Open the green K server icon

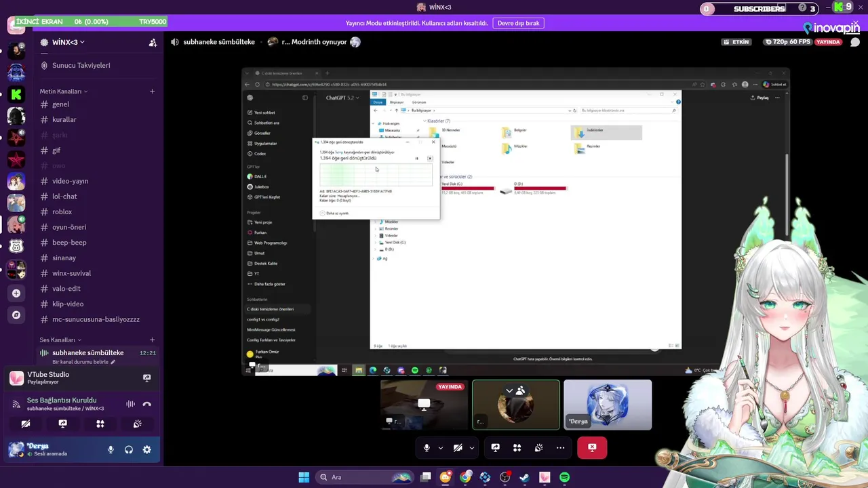pyautogui.click(x=16, y=94)
